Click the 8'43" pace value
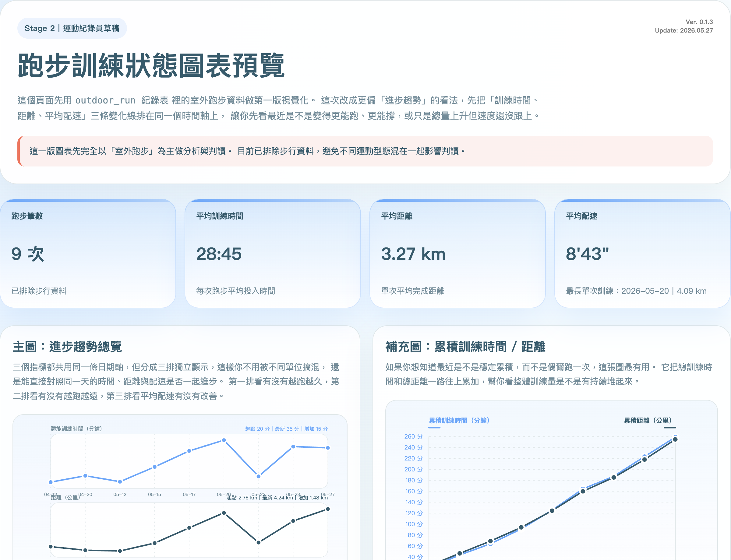 588,254
